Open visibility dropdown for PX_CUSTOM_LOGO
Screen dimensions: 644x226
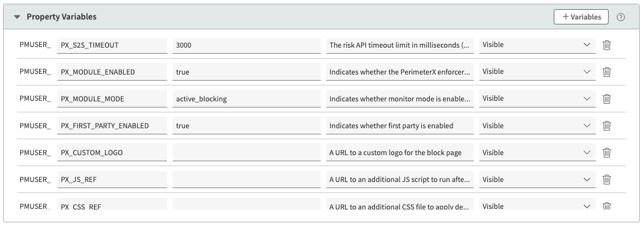537,153
